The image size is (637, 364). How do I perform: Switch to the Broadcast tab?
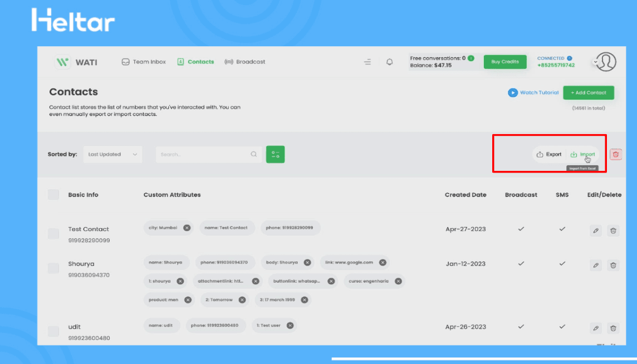(245, 62)
